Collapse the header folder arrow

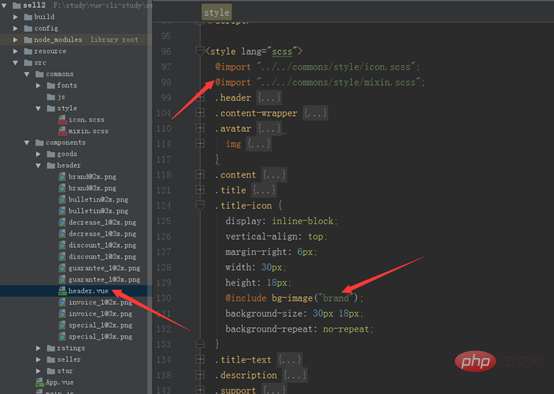tap(38, 165)
